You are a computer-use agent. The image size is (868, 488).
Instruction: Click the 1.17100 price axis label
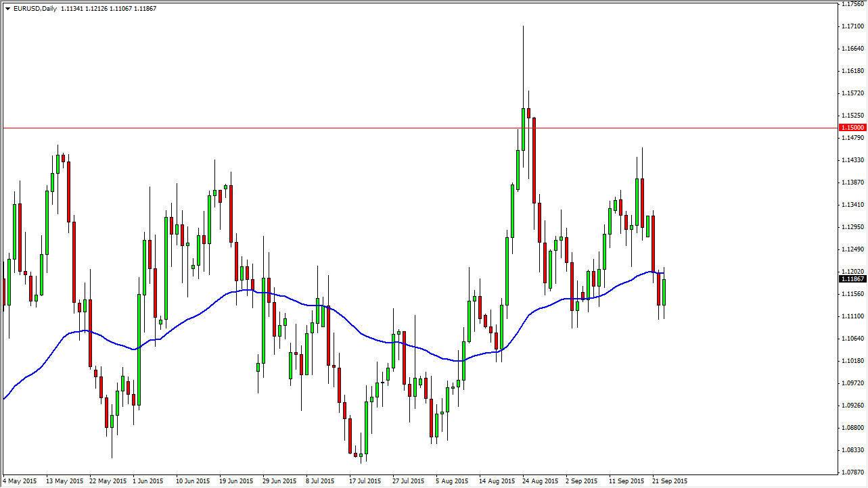coord(853,26)
